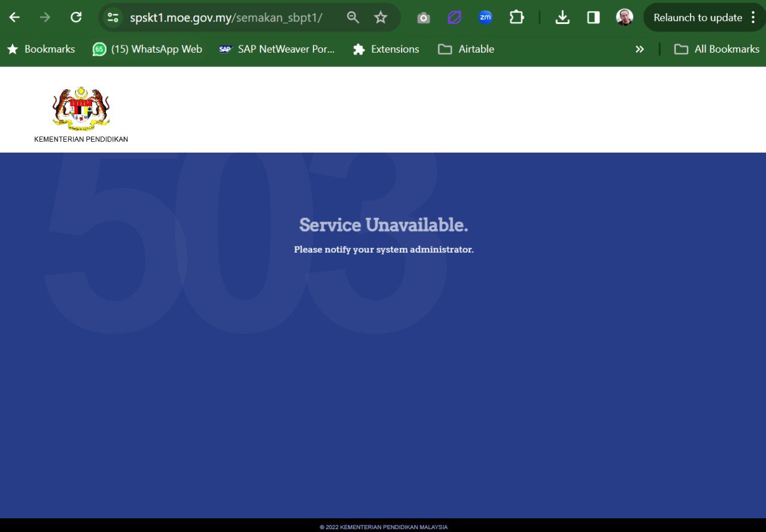Screen dimensions: 766x532
Task: Open the purple planet extension icon
Action: click(454, 17)
